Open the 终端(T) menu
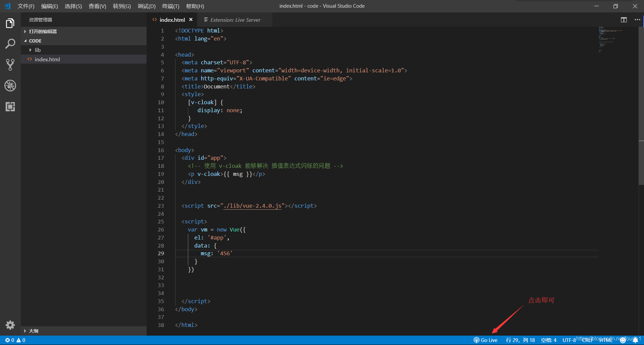 pos(171,6)
